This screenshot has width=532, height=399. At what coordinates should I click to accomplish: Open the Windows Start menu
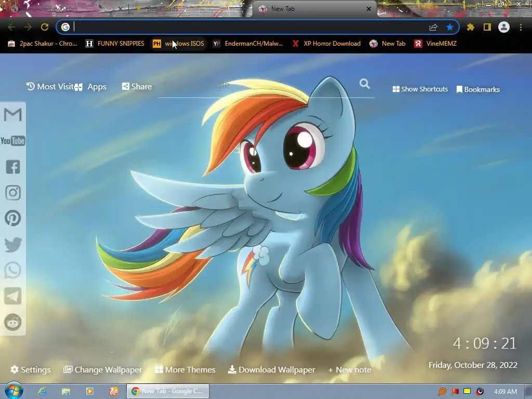pyautogui.click(x=14, y=391)
